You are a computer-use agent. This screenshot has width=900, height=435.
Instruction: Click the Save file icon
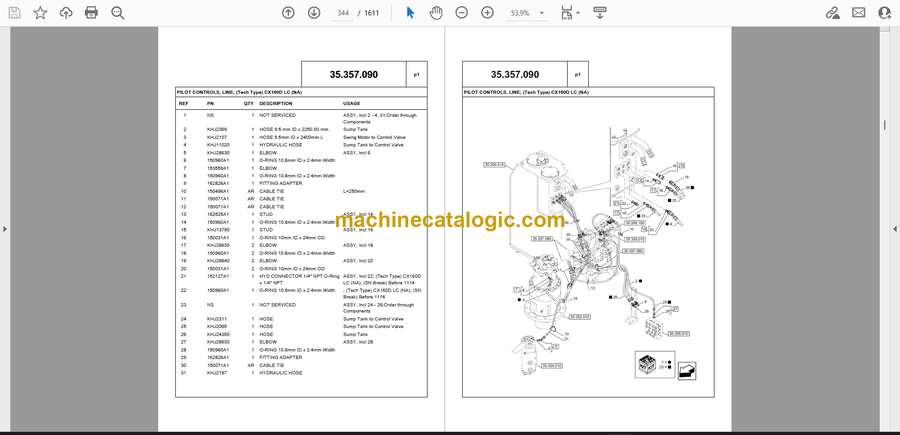pyautogui.click(x=14, y=13)
